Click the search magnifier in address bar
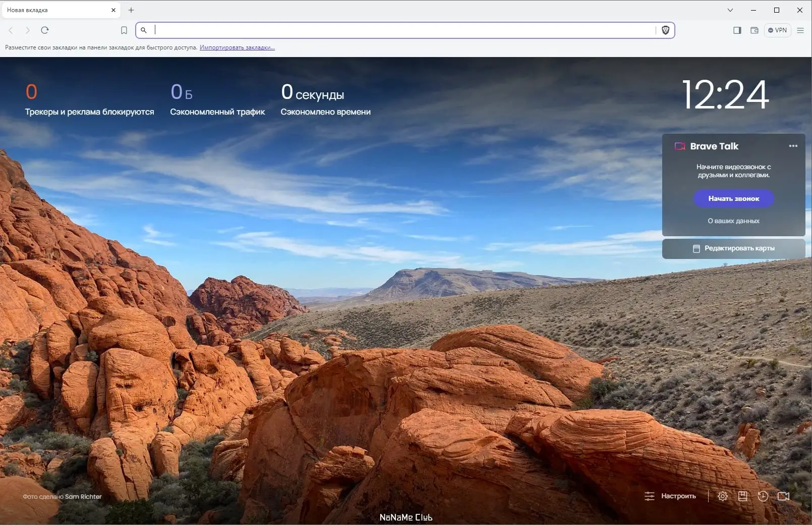The width and height of the screenshot is (812, 525). tap(144, 30)
